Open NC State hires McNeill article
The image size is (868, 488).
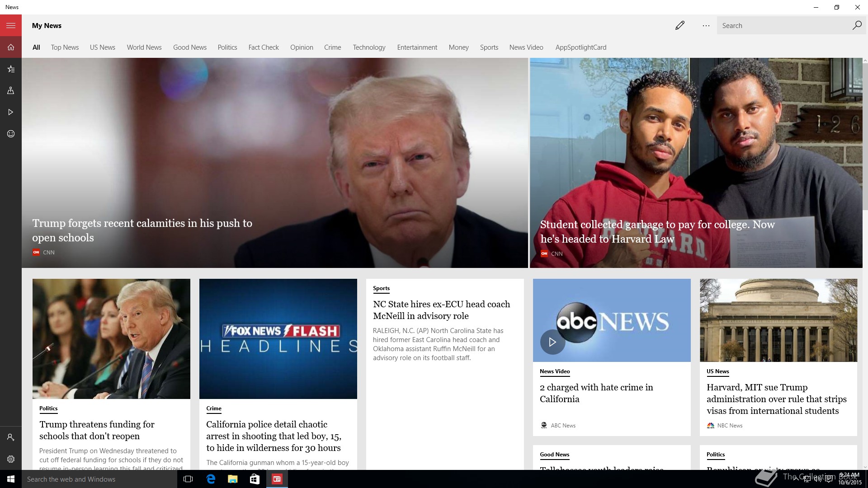point(442,310)
